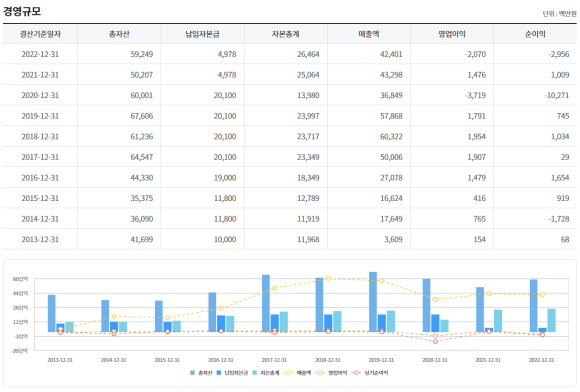Viewport: 580px width, 392px height.
Task: Click total assets value 59,249
Action: [x=142, y=54]
